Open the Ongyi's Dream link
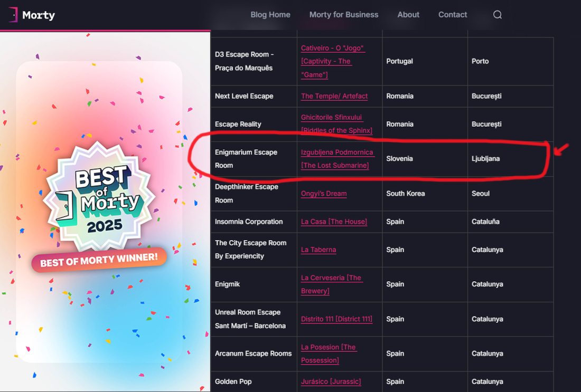 point(324,194)
